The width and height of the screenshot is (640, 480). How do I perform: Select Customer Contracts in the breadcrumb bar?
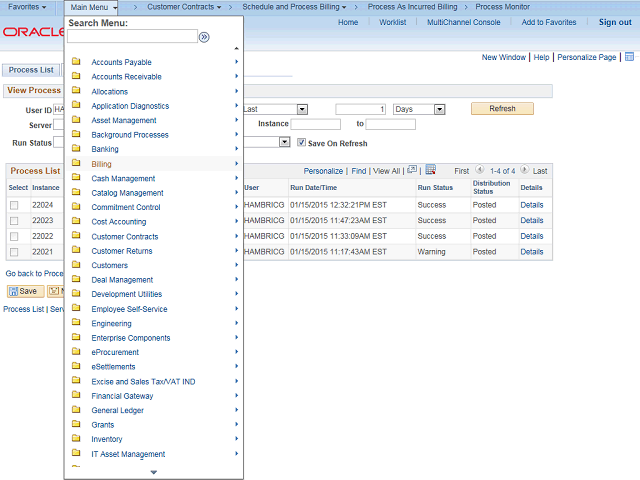tap(184, 7)
